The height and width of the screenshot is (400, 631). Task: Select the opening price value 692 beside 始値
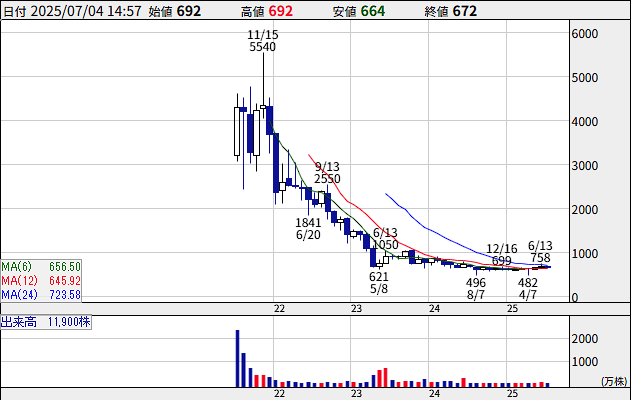188,11
